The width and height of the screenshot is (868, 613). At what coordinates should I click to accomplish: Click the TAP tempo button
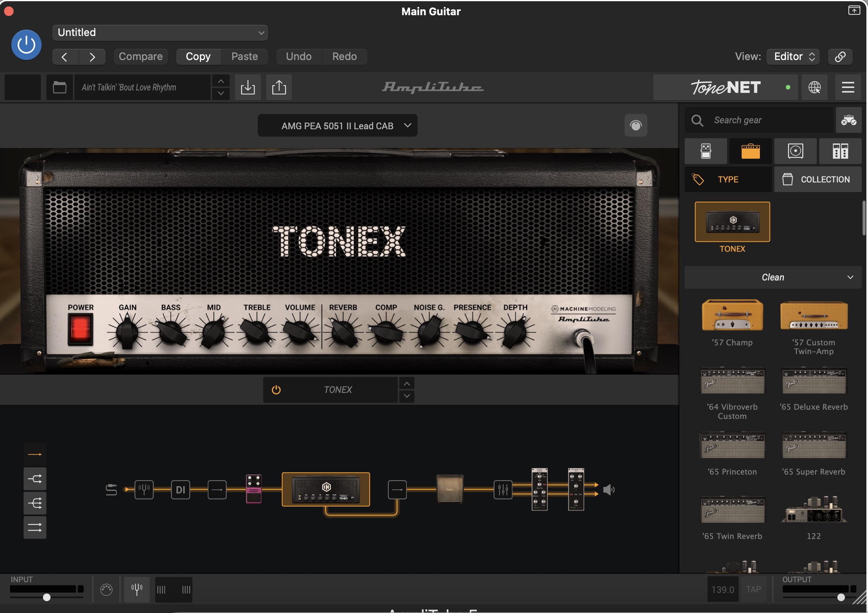[x=753, y=589]
